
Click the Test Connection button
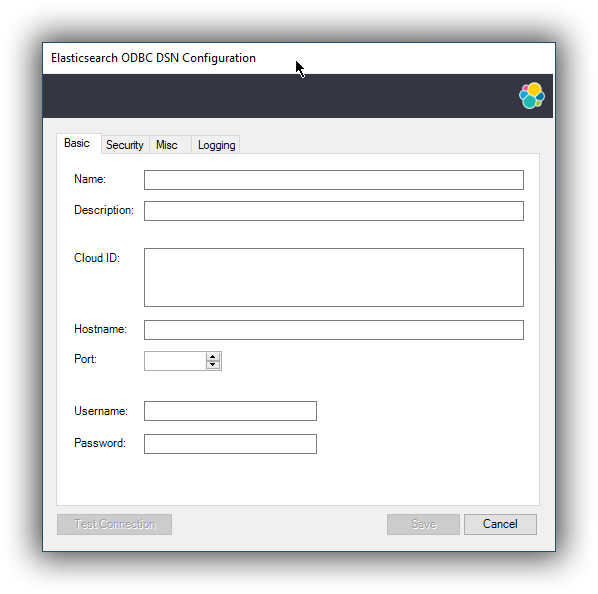pos(114,524)
